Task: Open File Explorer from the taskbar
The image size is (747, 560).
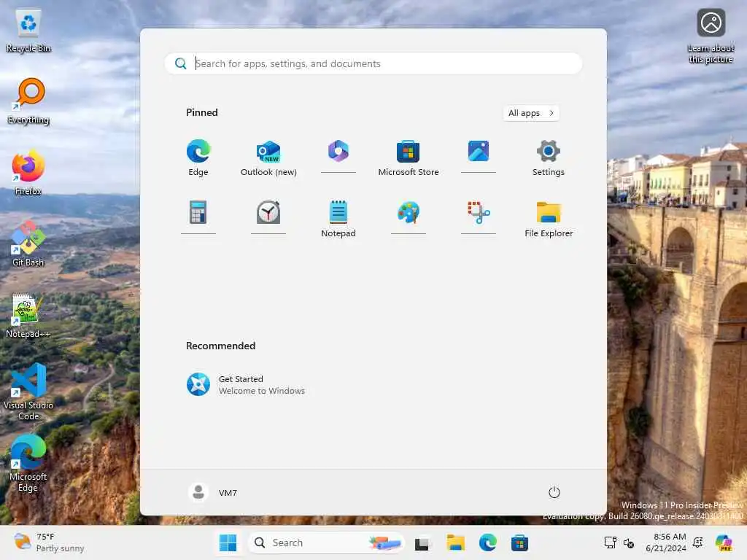Action: point(455,542)
